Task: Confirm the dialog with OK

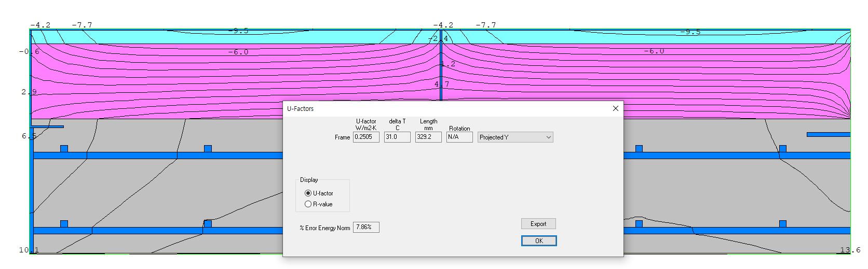Action: (x=538, y=241)
